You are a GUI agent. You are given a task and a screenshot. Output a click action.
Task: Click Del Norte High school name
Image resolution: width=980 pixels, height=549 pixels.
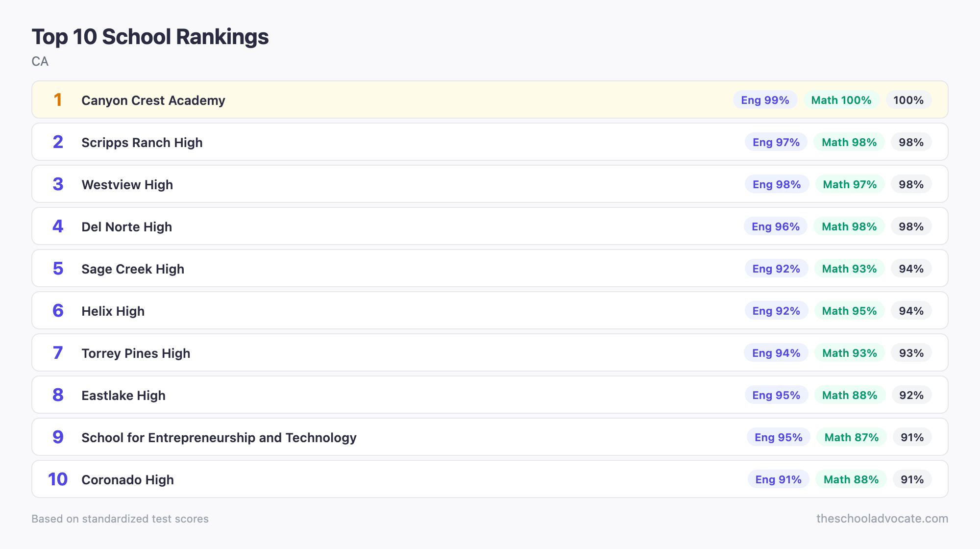point(126,226)
